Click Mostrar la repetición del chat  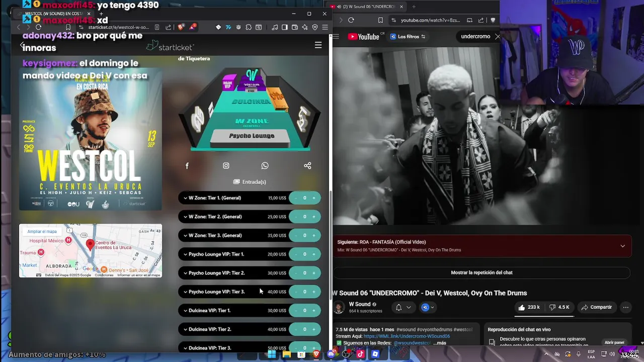tap(481, 273)
